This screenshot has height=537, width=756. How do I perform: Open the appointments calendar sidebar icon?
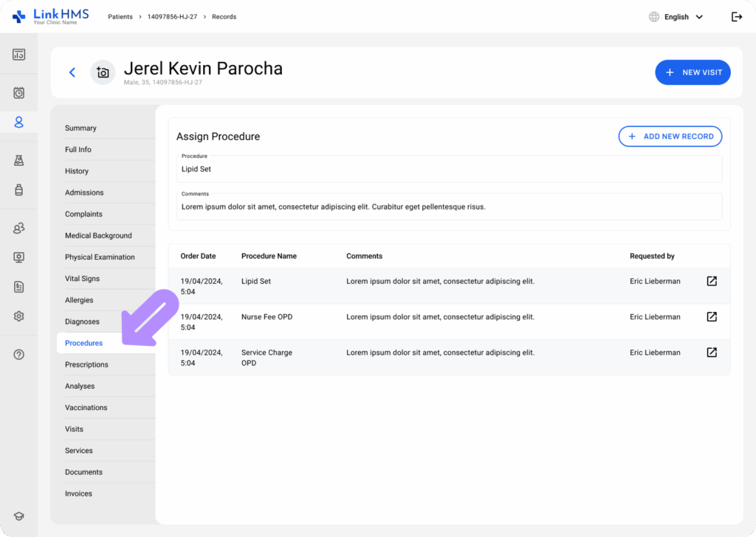(18, 92)
